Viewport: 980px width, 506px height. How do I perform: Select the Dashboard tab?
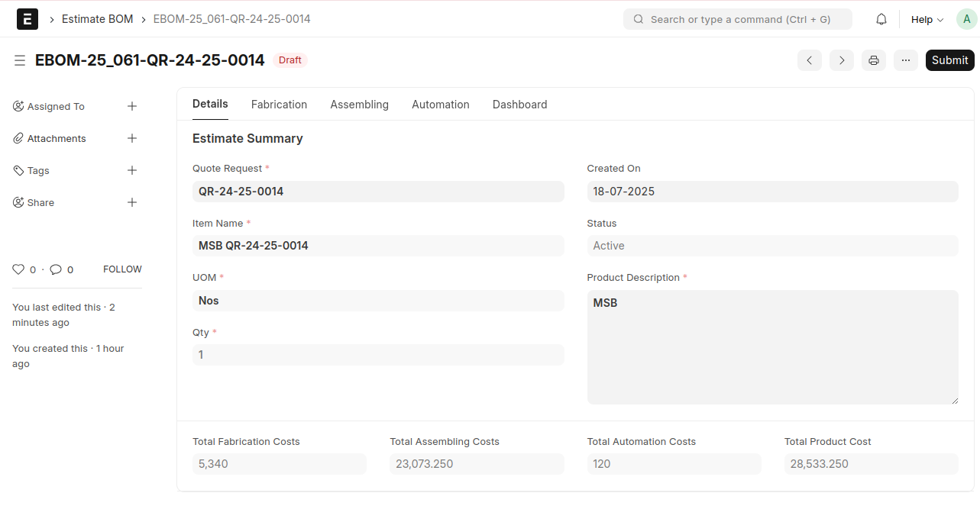click(519, 105)
